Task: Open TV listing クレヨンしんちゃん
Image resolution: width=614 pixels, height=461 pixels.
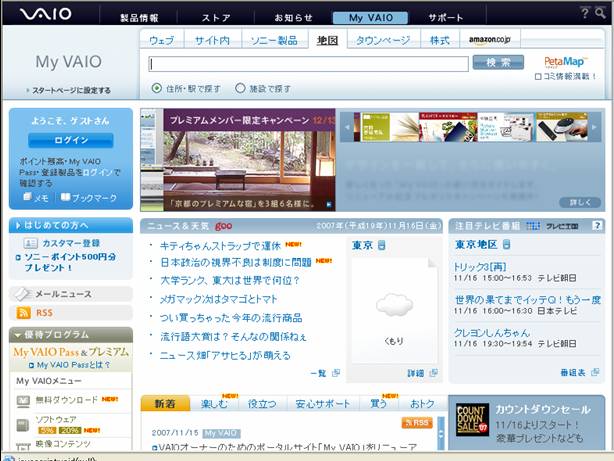Action: tap(492, 333)
